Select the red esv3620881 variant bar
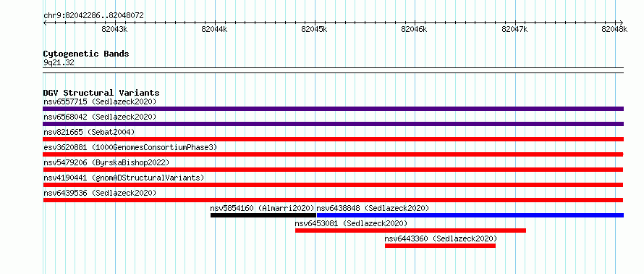This screenshot has height=274, width=644. (x=333, y=154)
